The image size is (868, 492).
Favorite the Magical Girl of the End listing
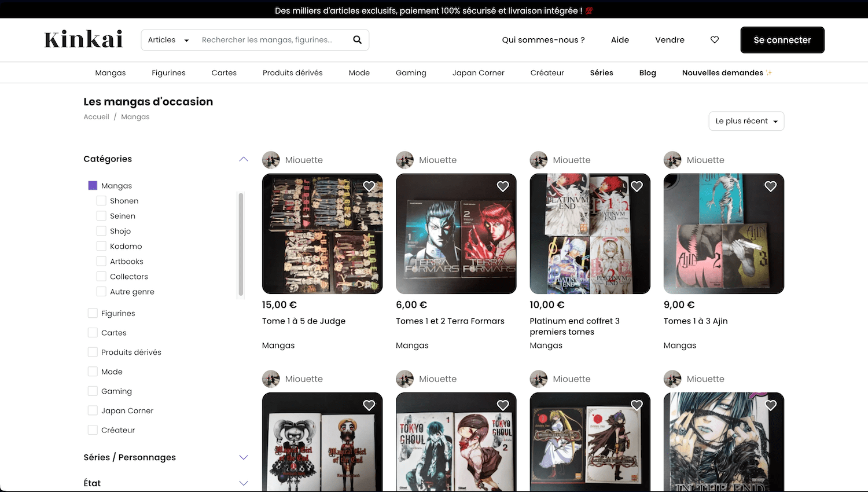tap(369, 405)
